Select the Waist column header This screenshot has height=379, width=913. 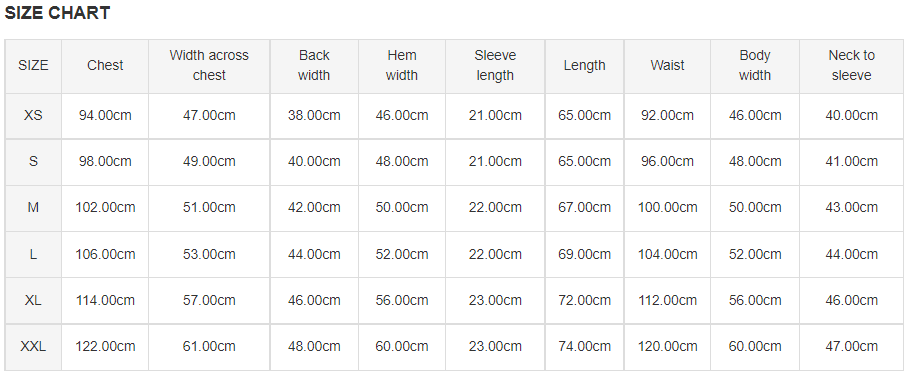[667, 66]
